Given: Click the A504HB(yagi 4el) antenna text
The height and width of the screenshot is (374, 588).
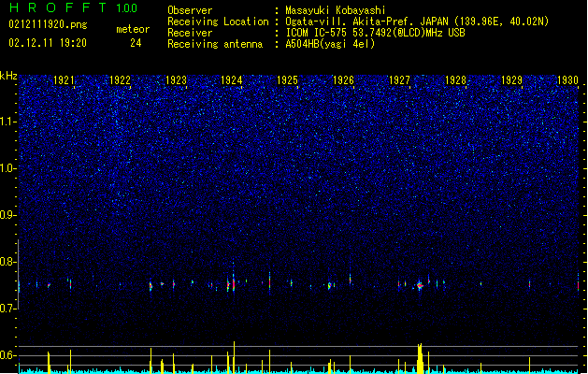Looking at the screenshot, I should click(330, 44).
